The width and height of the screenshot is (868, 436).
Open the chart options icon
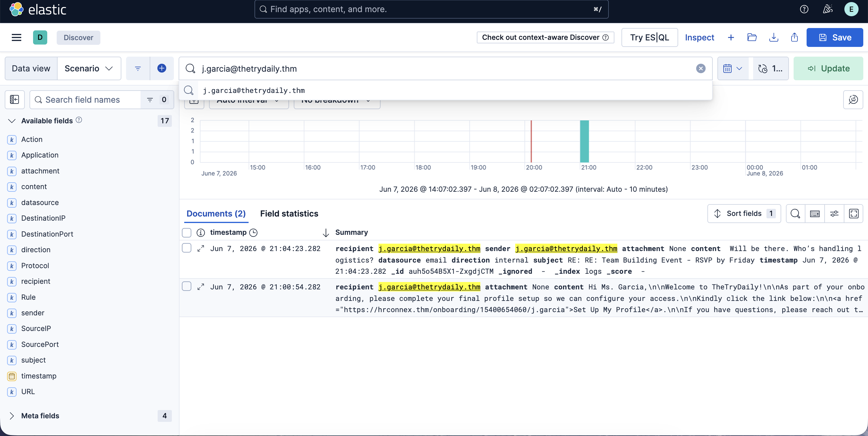click(853, 100)
